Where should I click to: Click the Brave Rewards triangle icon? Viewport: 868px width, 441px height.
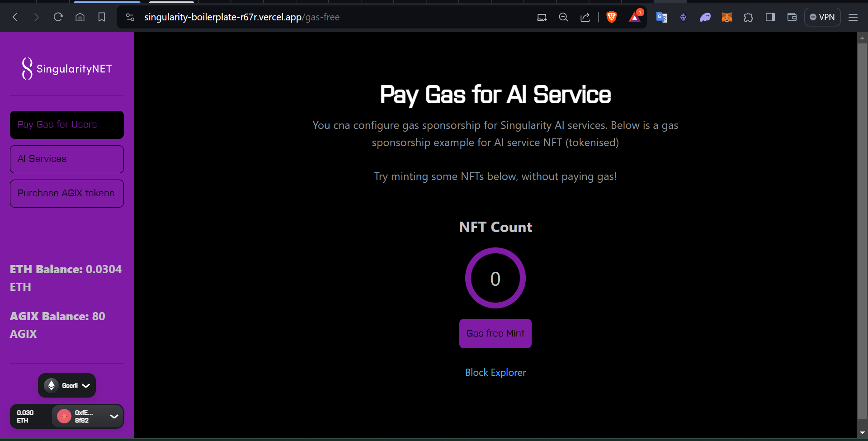[x=635, y=17]
